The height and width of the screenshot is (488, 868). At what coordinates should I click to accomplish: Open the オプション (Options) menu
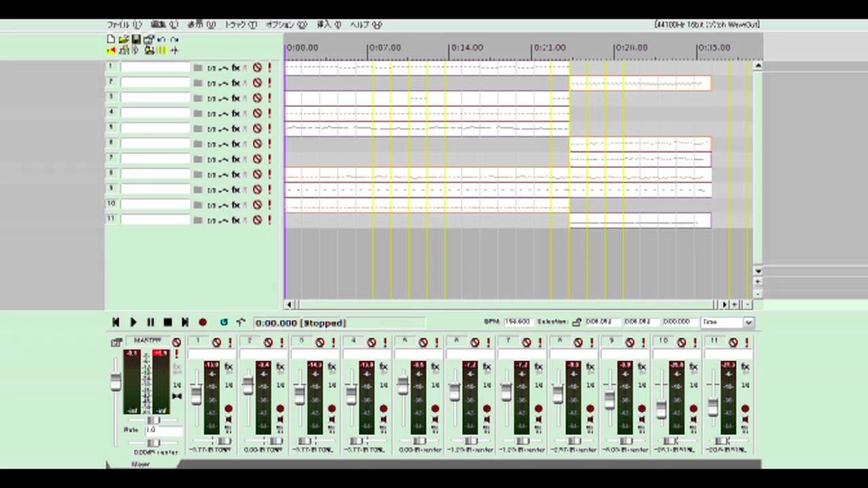pyautogui.click(x=285, y=25)
